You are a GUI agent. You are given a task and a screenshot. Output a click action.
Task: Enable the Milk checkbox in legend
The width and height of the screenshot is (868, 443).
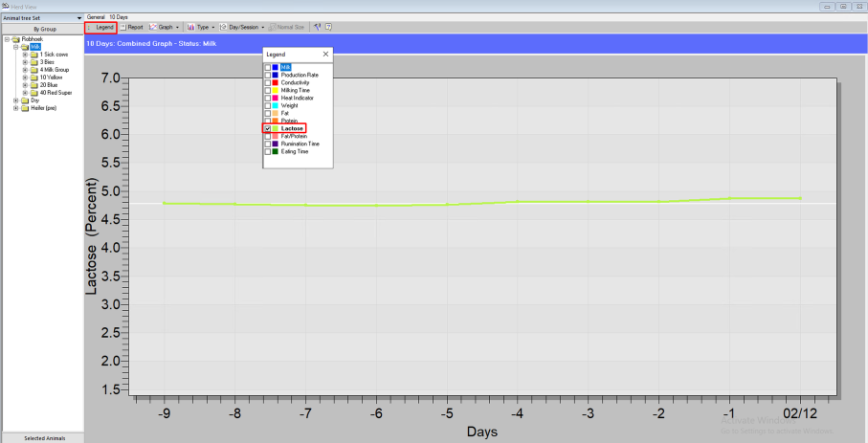pyautogui.click(x=268, y=67)
